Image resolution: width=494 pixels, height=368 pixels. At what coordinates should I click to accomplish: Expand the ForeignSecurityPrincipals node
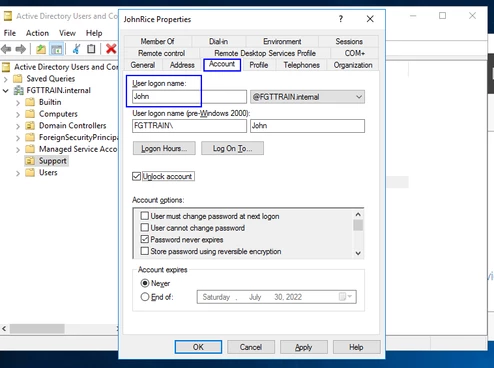point(18,138)
